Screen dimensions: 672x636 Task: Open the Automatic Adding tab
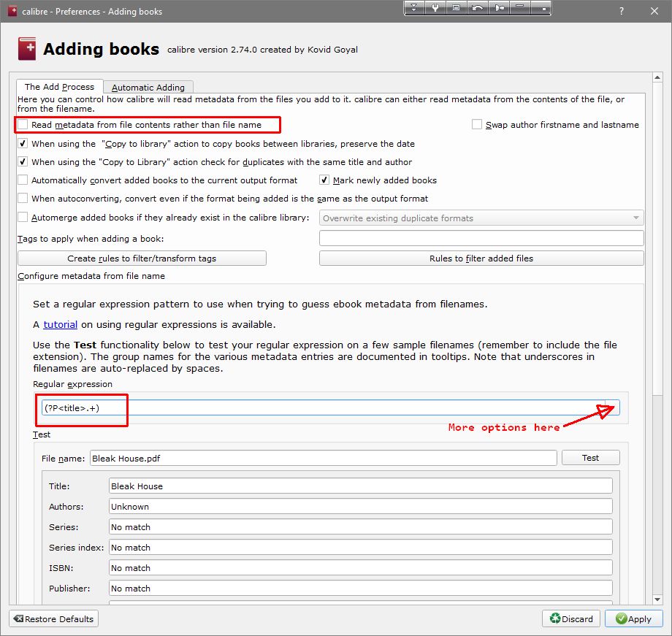click(x=148, y=87)
